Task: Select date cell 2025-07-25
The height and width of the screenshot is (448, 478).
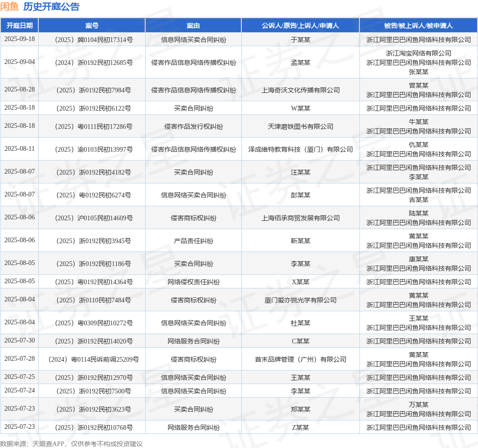Action: 20,377
